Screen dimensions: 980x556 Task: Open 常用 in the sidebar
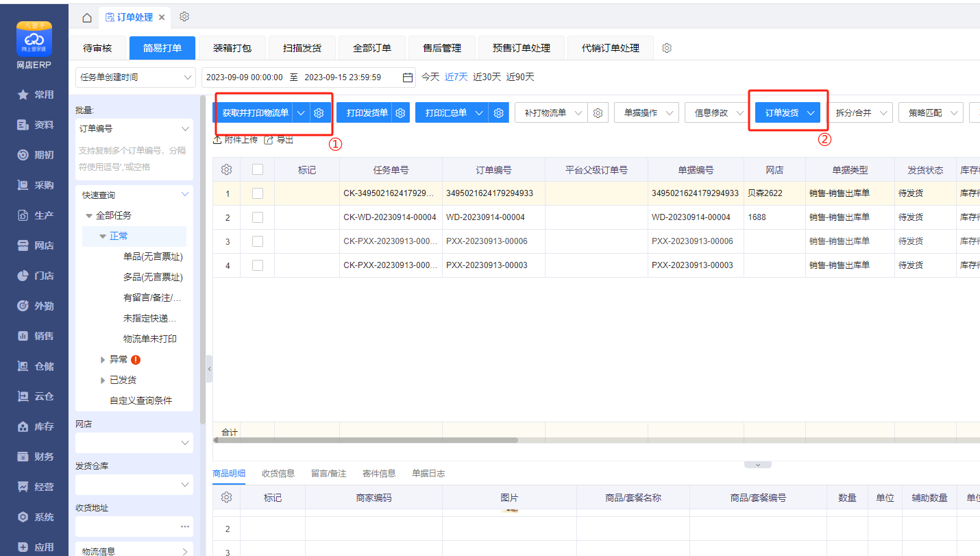tap(35, 95)
